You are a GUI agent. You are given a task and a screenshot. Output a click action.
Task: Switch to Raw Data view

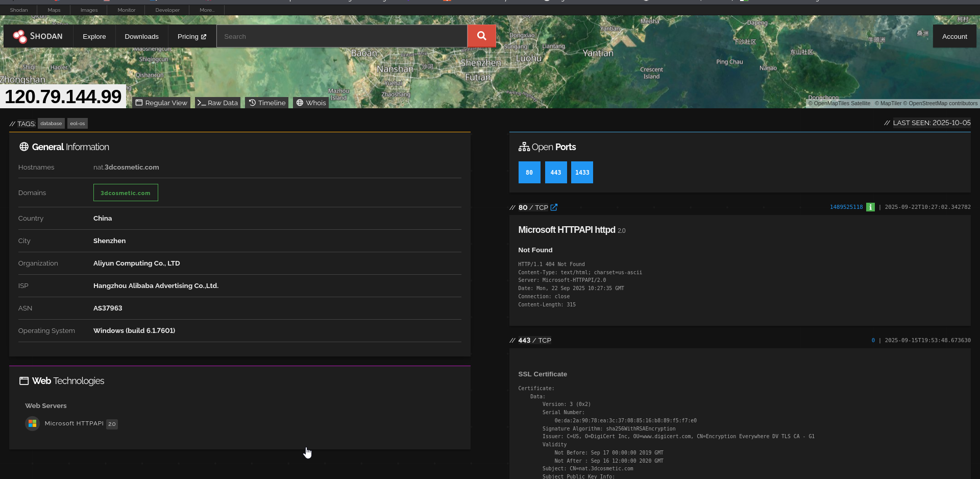[x=217, y=103]
